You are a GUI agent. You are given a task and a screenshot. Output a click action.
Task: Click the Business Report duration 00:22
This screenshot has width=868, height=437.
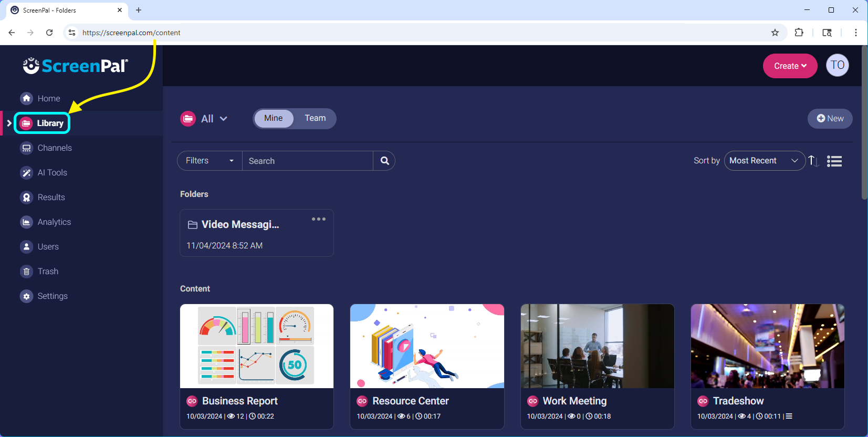point(262,416)
